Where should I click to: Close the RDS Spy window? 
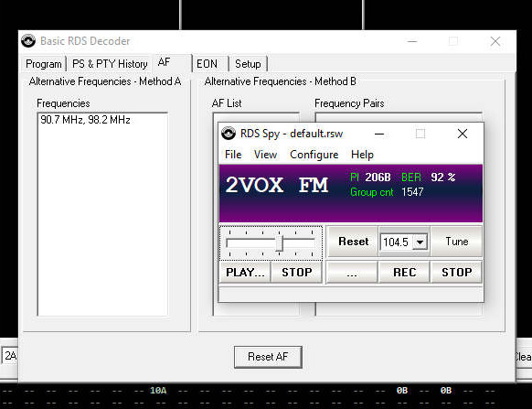463,134
